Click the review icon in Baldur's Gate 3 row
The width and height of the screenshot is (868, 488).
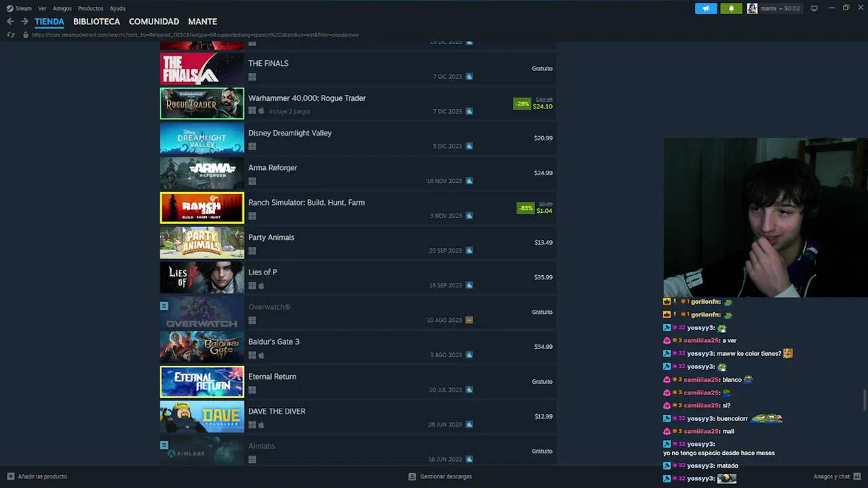click(469, 355)
